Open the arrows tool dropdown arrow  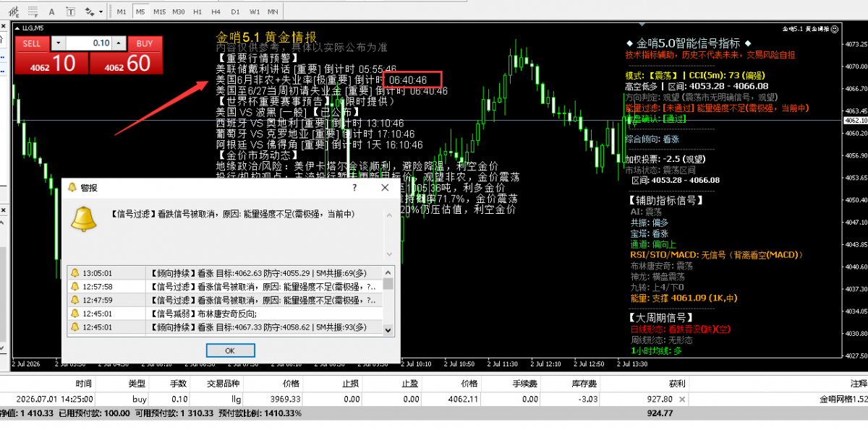point(101,12)
